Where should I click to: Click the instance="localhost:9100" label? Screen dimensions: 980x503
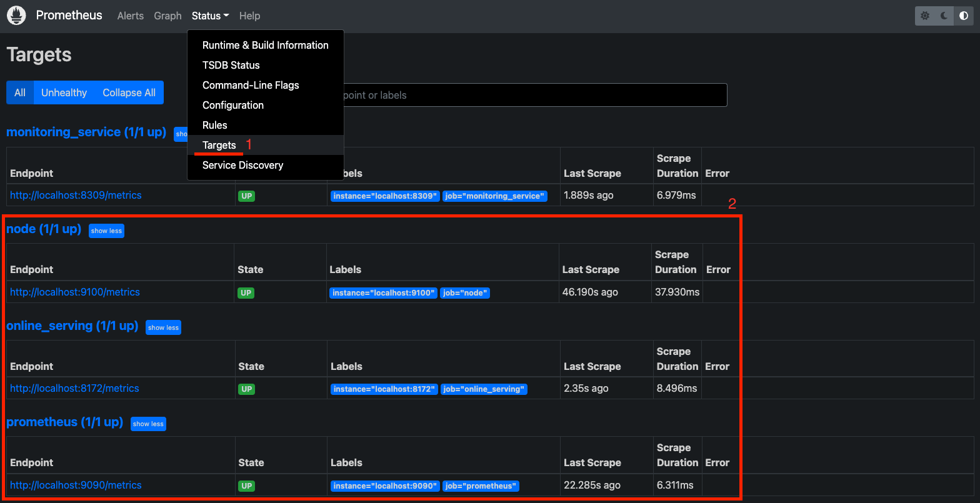[x=384, y=292]
